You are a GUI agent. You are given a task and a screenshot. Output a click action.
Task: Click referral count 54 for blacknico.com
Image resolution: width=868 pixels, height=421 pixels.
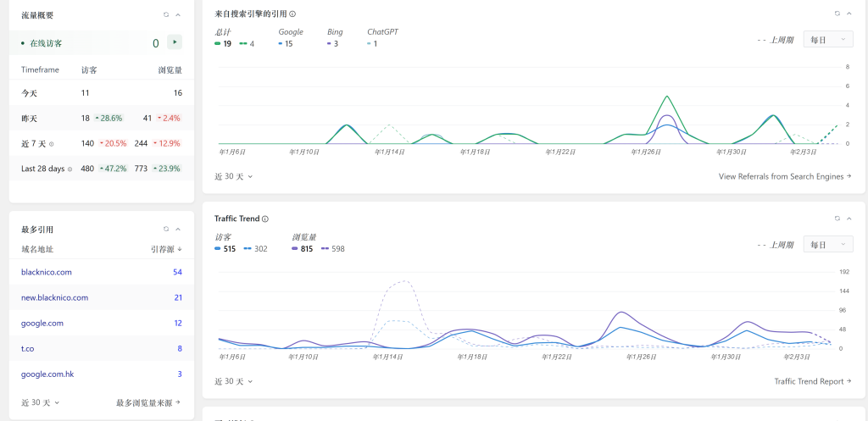(x=178, y=272)
